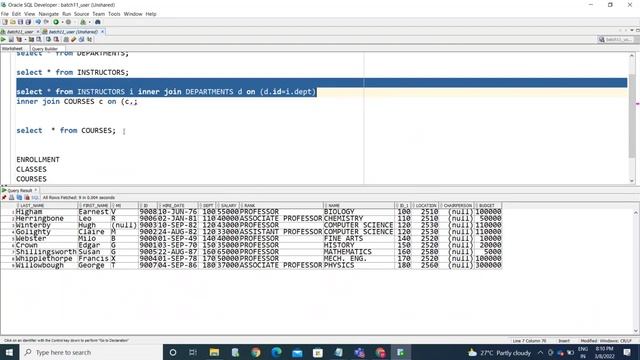Click the Commit icon in worksheet toolbar

click(x=48, y=40)
